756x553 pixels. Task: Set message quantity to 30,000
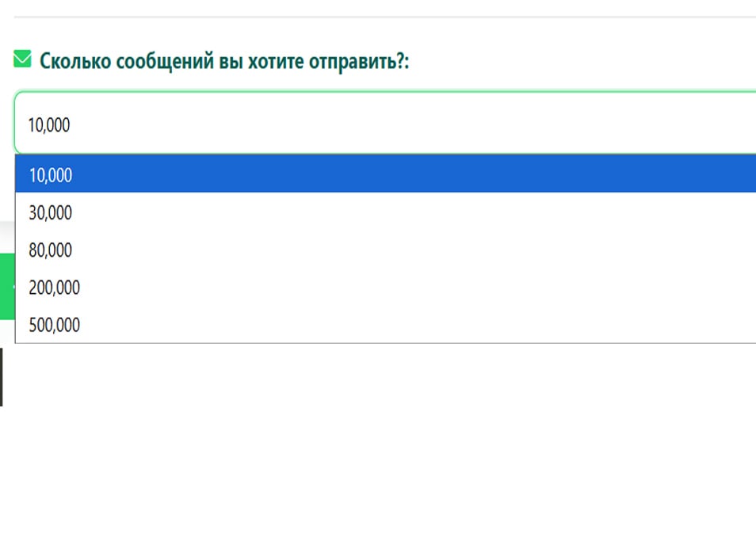(x=386, y=212)
